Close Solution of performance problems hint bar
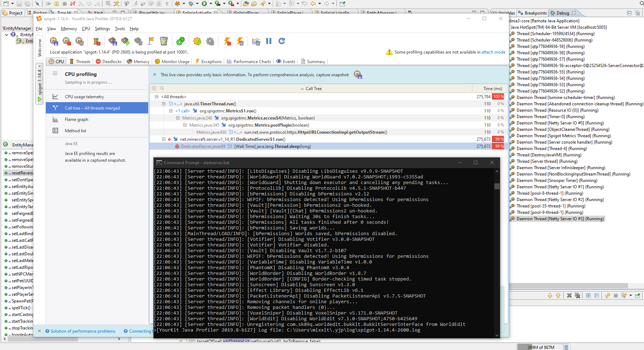The image size is (644, 350). click(x=39, y=331)
